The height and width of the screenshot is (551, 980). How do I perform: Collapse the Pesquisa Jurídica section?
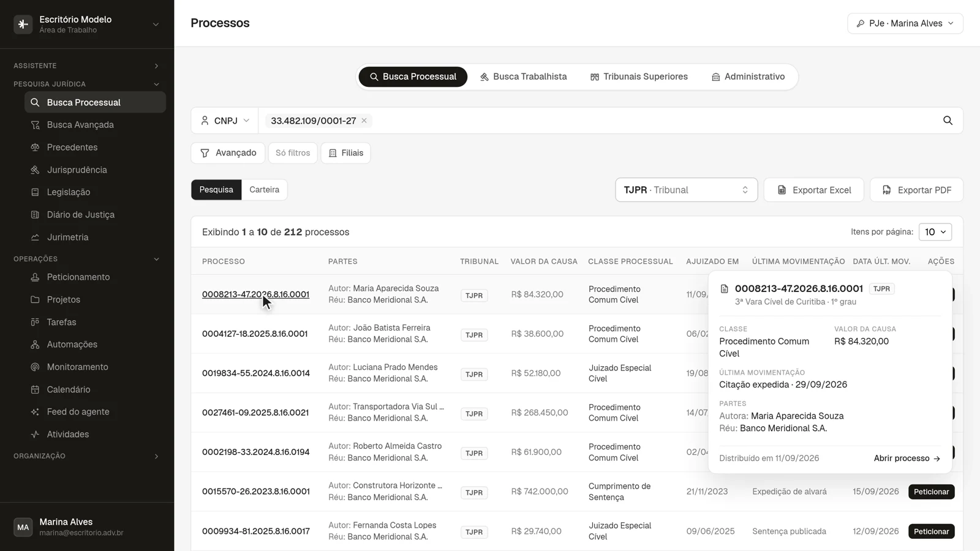(x=86, y=84)
